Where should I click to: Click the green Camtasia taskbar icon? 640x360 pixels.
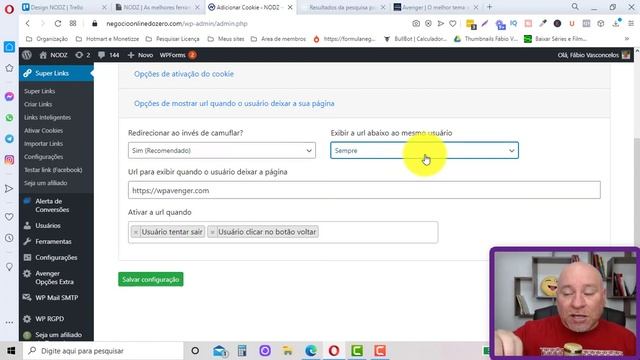tap(357, 351)
